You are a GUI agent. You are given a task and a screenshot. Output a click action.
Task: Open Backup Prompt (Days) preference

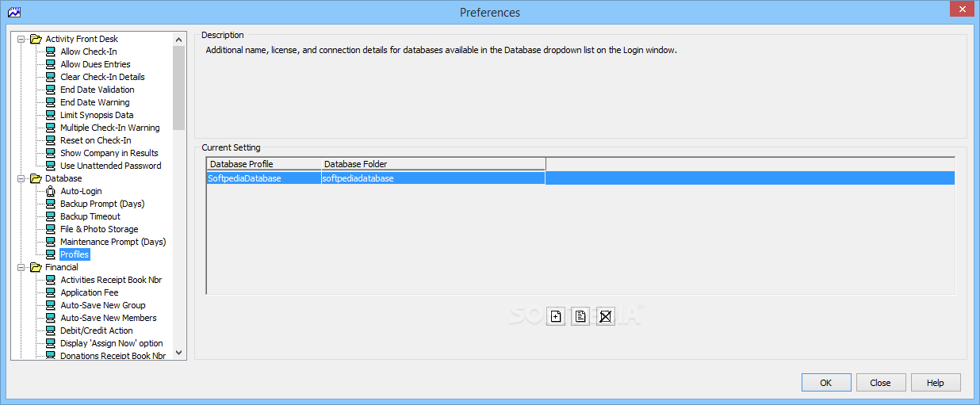[102, 204]
